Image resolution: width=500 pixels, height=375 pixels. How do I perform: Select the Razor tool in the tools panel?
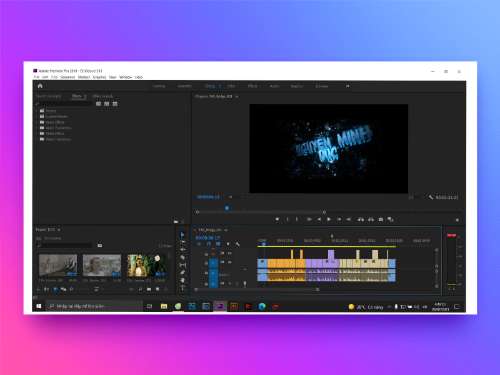point(182,257)
